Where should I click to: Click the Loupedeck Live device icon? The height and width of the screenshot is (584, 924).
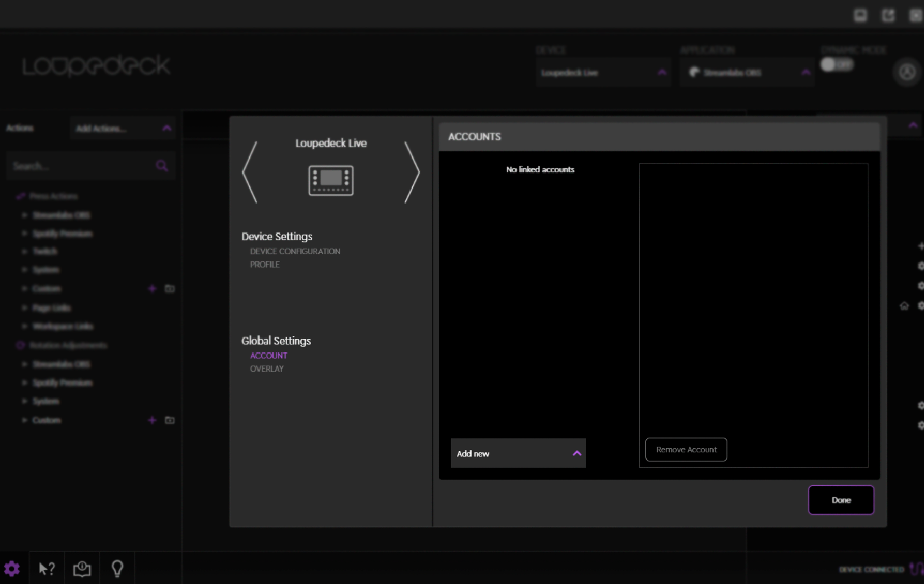[x=330, y=180]
